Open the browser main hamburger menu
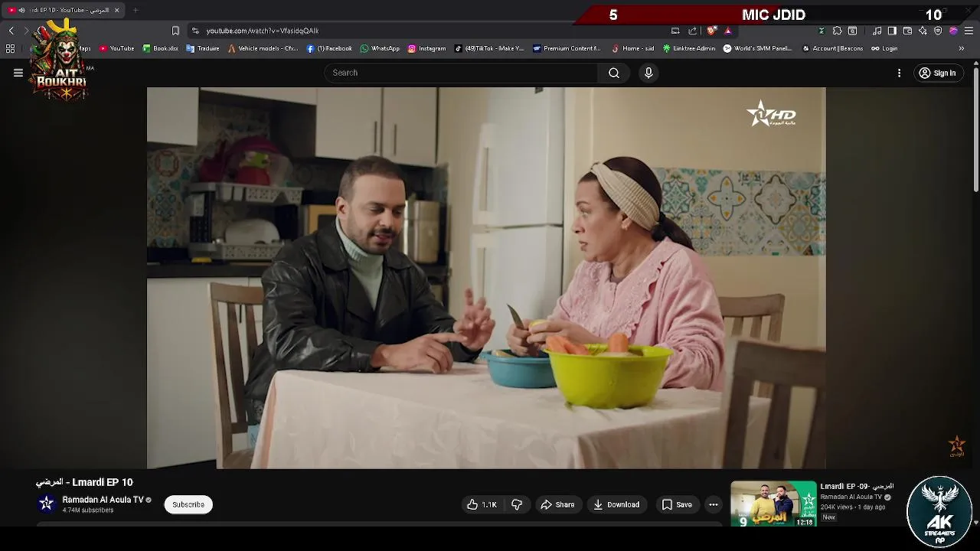980x551 pixels. coord(969,31)
